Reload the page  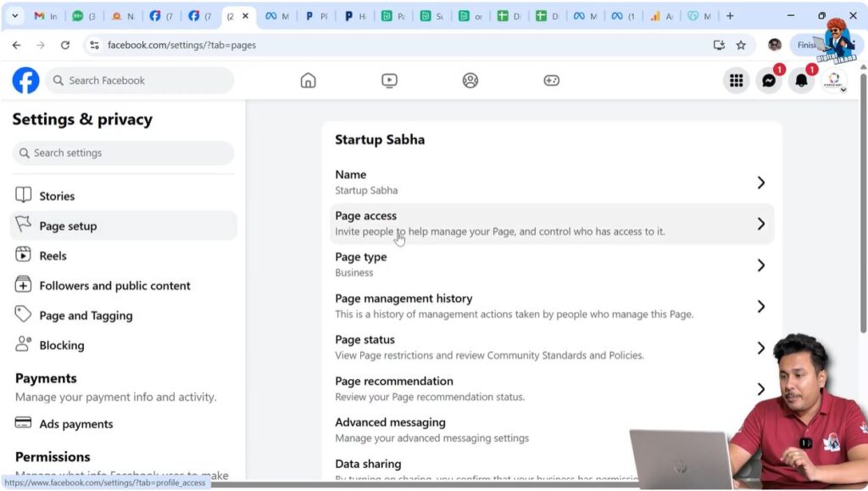click(64, 46)
